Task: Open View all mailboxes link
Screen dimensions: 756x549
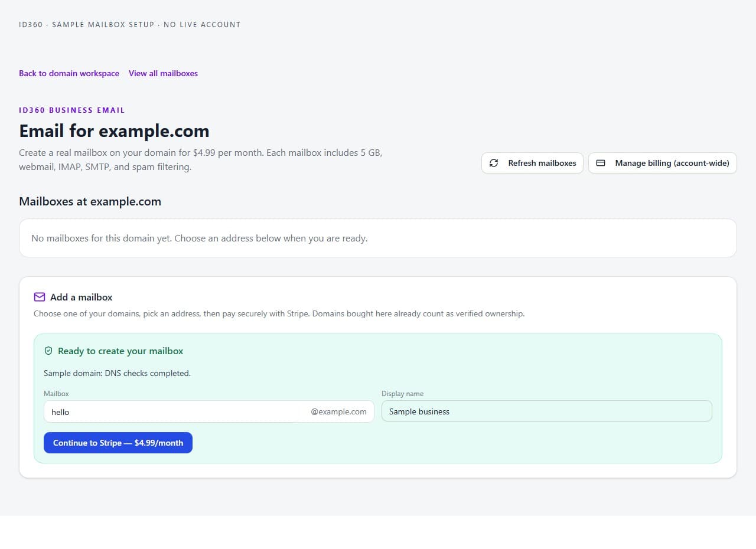Action: coord(163,73)
